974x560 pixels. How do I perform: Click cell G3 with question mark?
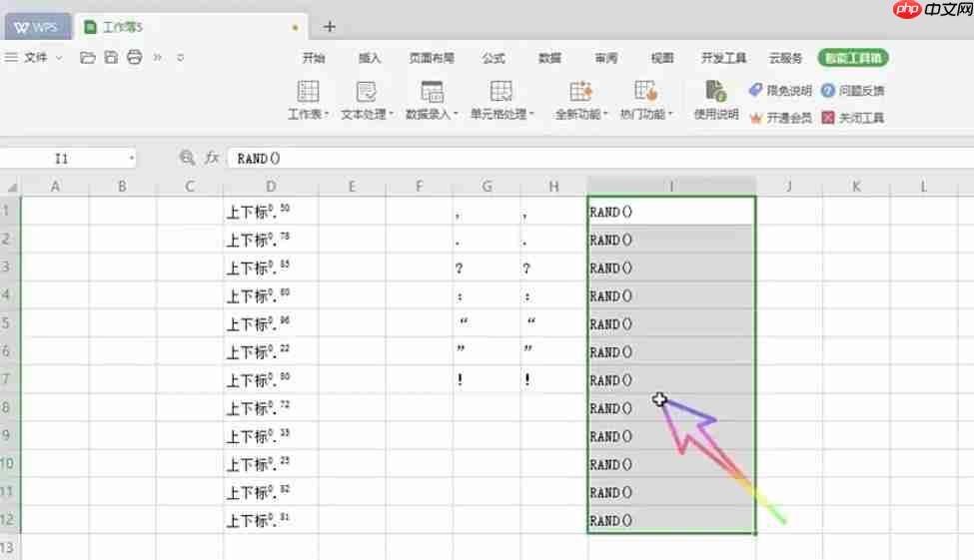(487, 268)
